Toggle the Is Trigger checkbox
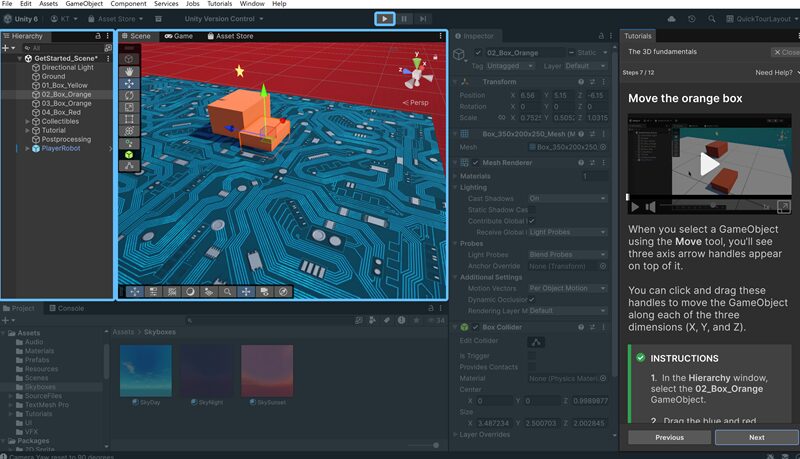800x459 pixels. tap(532, 355)
